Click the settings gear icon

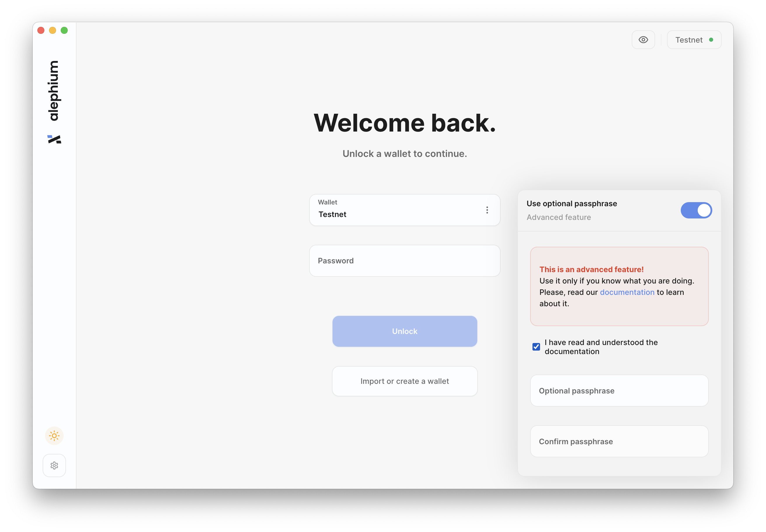click(x=55, y=465)
